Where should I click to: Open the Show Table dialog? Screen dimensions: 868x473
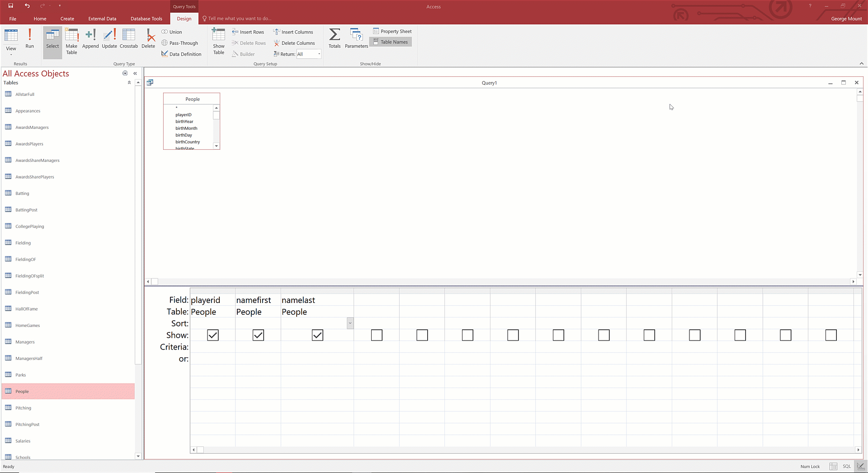click(x=219, y=41)
